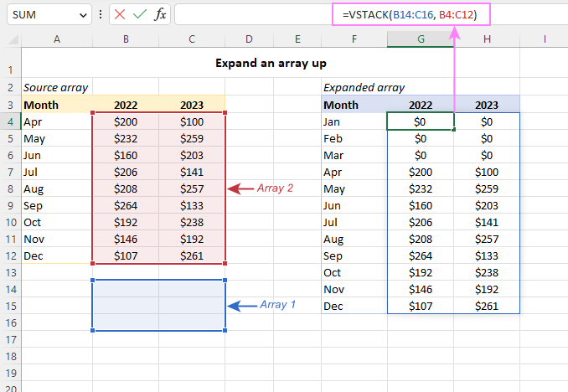The width and height of the screenshot is (568, 392).
Task: Select column F header
Action: [354, 39]
